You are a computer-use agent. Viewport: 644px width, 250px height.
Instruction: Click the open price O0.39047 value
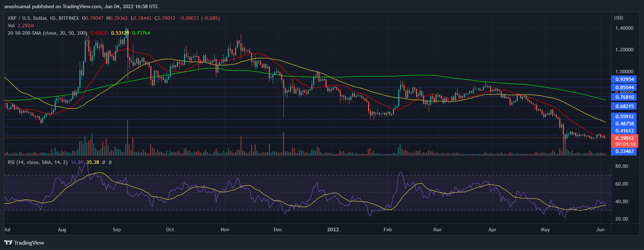[x=93, y=18]
